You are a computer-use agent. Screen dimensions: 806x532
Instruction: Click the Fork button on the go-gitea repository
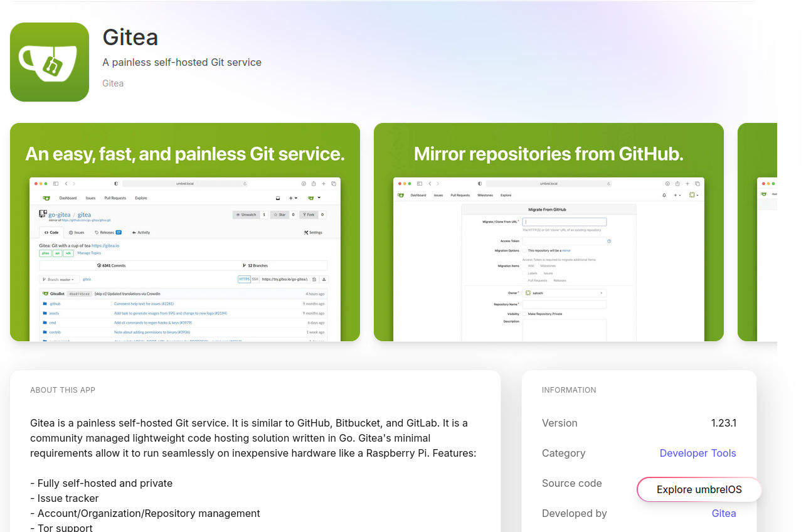tap(308, 215)
